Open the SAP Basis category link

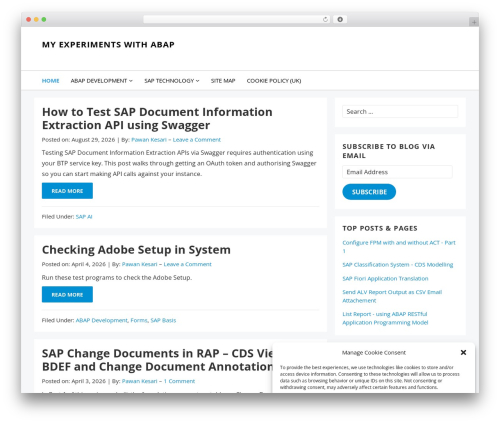click(163, 320)
